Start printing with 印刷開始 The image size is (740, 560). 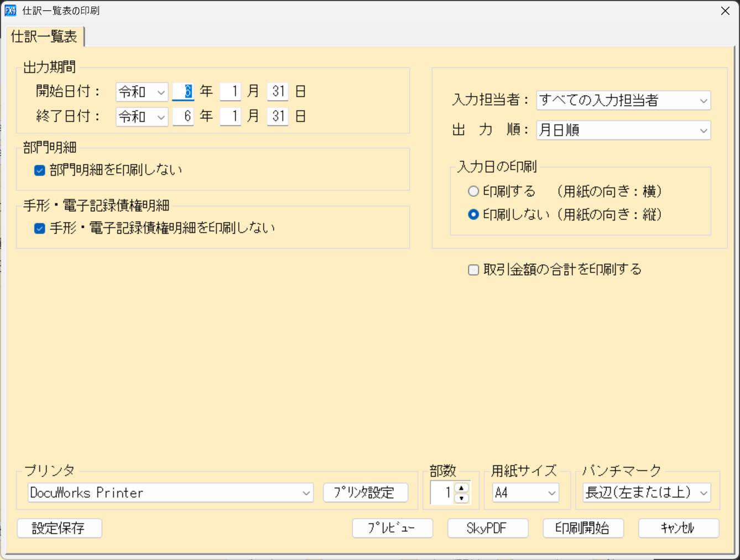pos(583,528)
